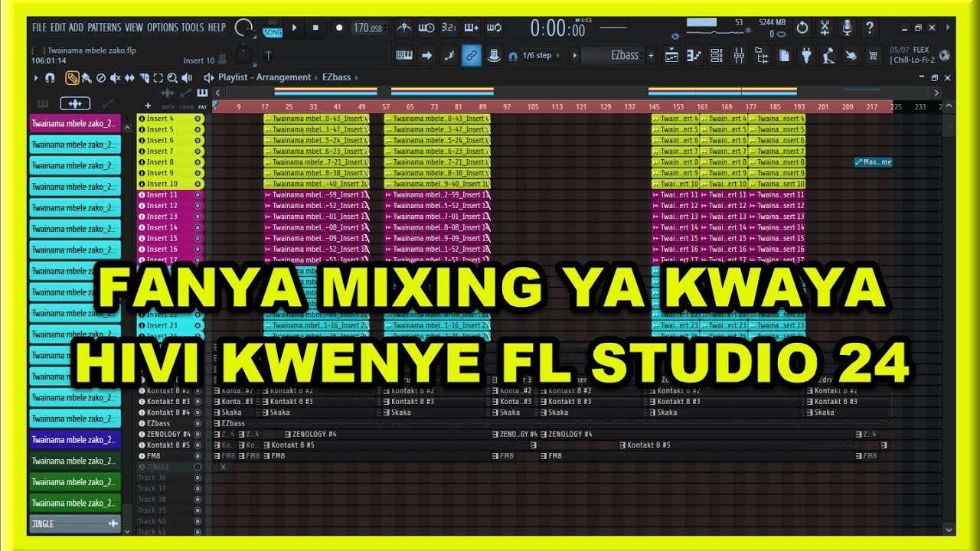Open the EDIT menu

pyautogui.click(x=58, y=28)
